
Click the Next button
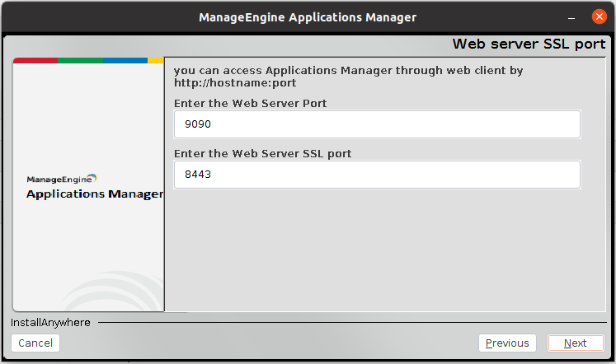pyautogui.click(x=575, y=343)
